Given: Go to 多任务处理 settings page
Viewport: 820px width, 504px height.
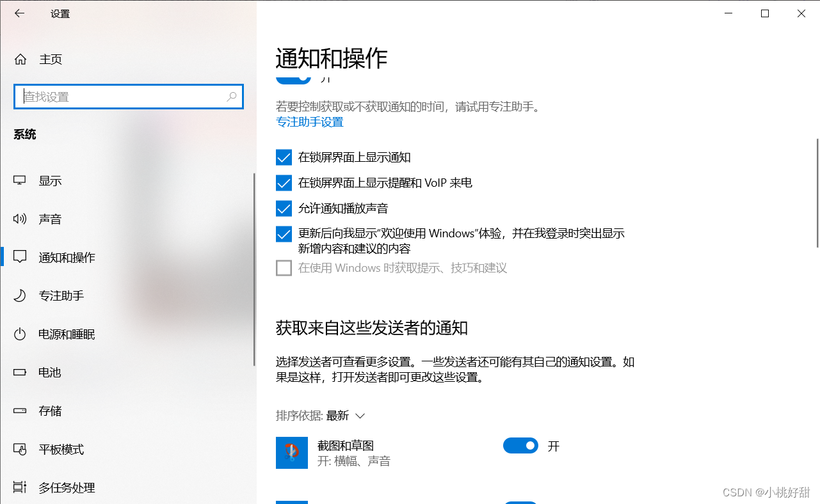Looking at the screenshot, I should pyautogui.click(x=128, y=487).
